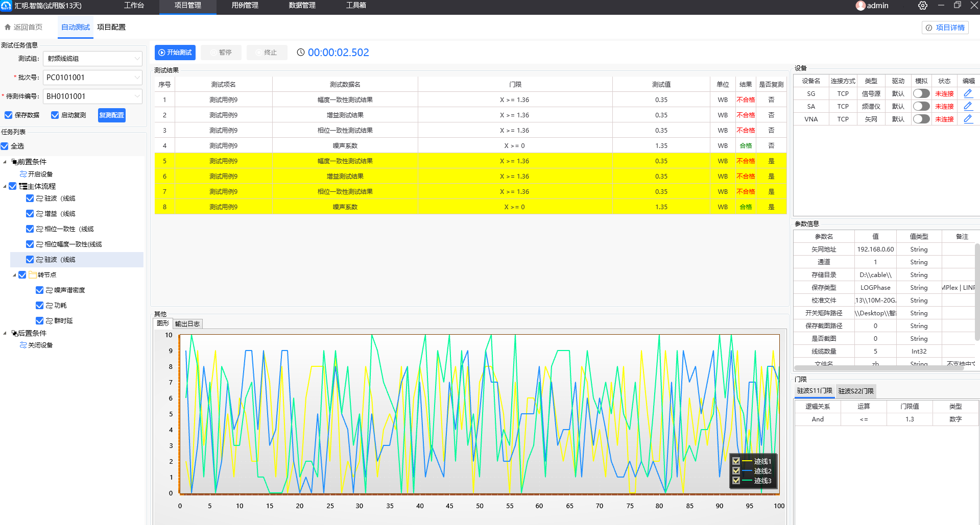Toggle the 主体流程 checkbox
Image resolution: width=980 pixels, height=525 pixels.
13,186
